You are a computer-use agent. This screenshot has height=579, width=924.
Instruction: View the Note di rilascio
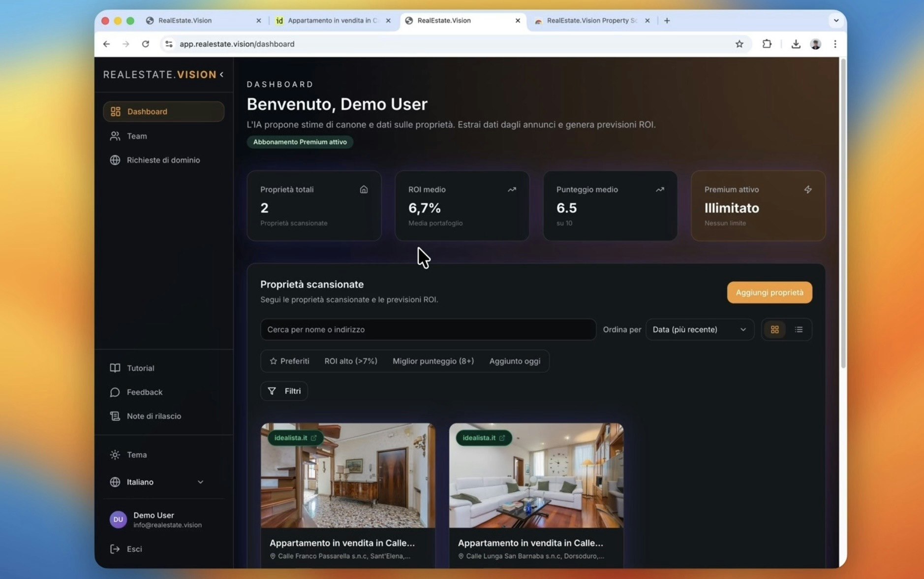coord(153,416)
